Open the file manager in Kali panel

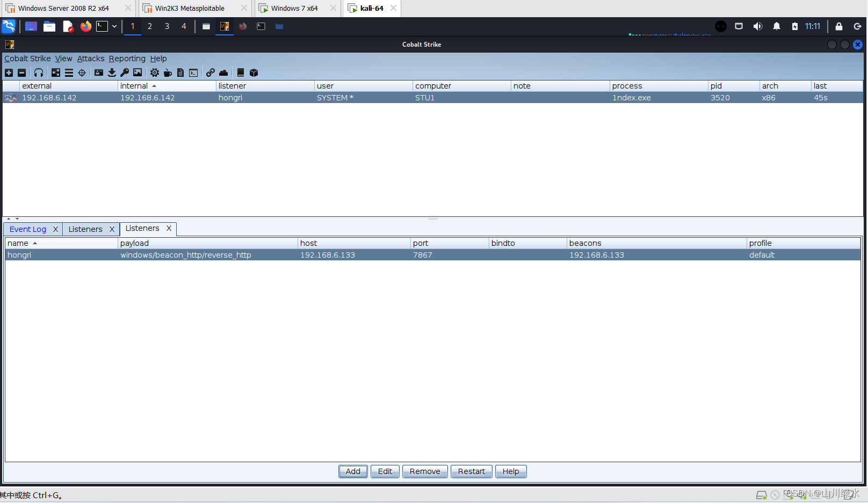coord(49,26)
